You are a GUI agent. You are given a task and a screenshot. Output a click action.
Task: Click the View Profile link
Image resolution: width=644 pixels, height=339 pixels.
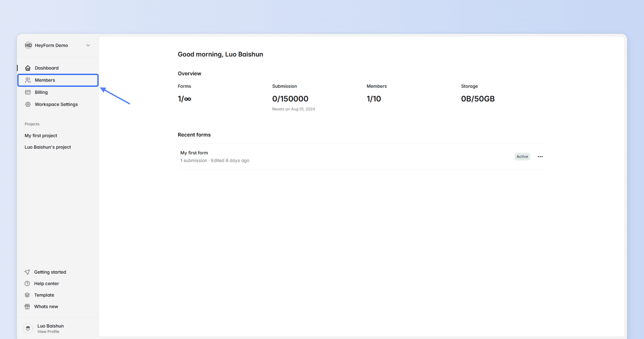tap(48, 332)
